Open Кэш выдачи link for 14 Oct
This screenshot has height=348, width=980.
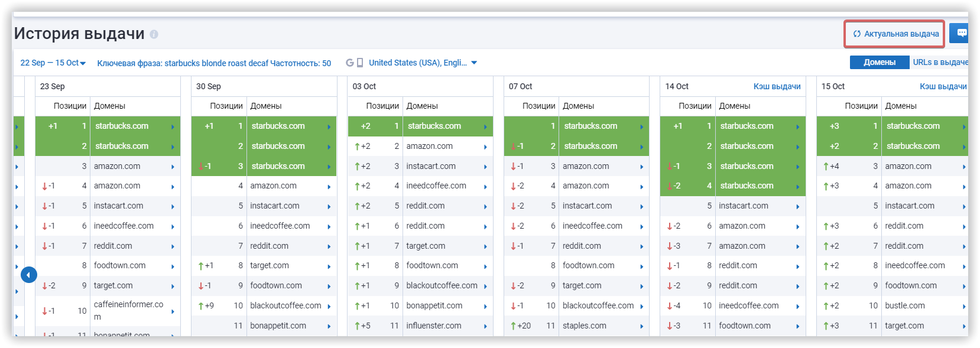point(777,86)
